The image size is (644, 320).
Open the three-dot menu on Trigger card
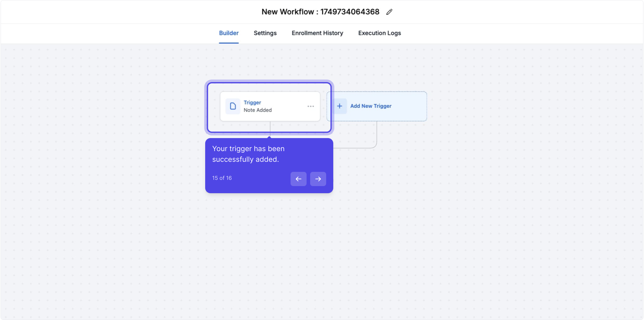[x=310, y=106]
